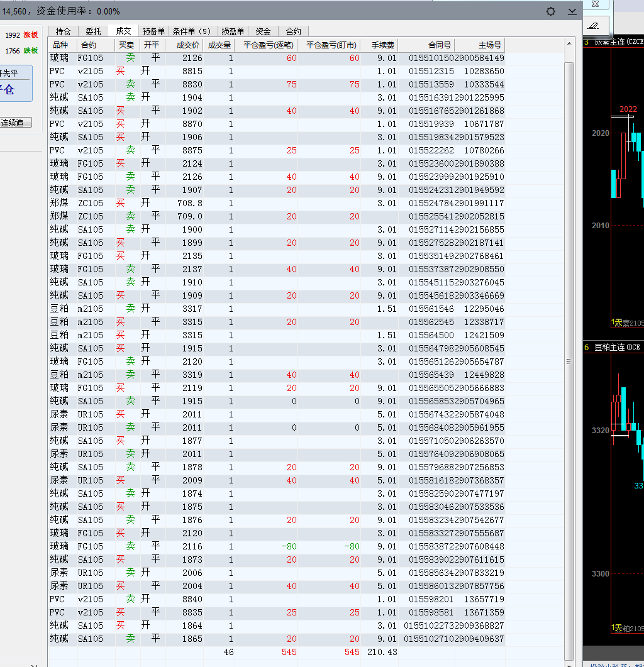Screen dimensions: 644x667
Task: Sort by the 成交价 column header
Action: click(187, 45)
